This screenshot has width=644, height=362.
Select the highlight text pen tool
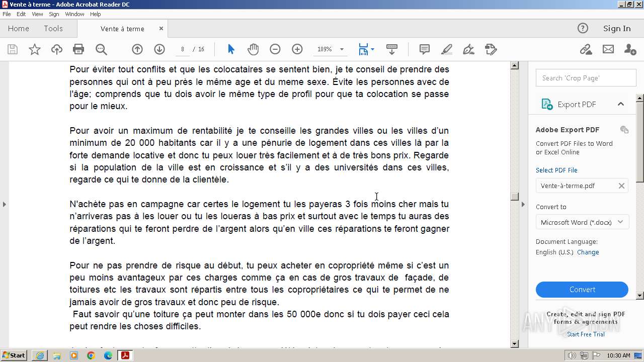[446, 49]
